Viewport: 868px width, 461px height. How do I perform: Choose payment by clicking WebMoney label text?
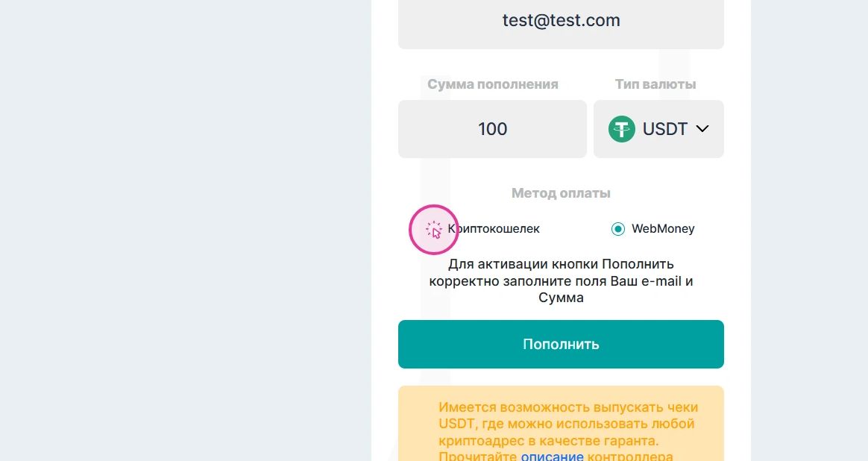click(x=663, y=229)
